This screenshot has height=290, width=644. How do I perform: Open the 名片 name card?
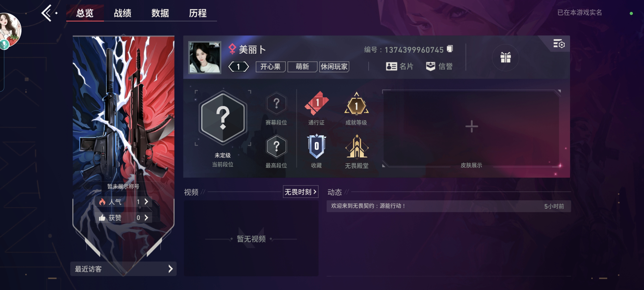click(x=400, y=66)
